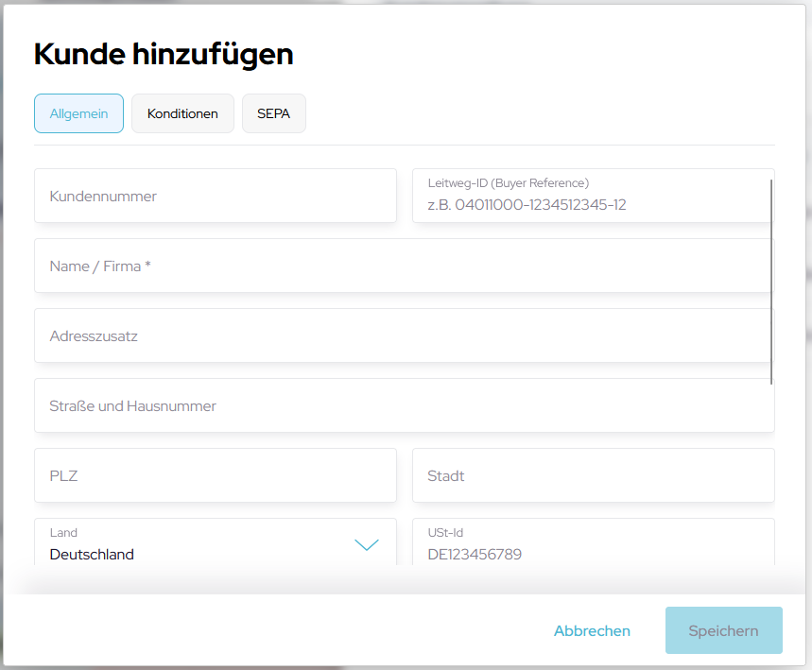The height and width of the screenshot is (670, 812).
Task: Click the 'Leitweg-ID (Buyer Reference)' label text
Action: [x=508, y=183]
